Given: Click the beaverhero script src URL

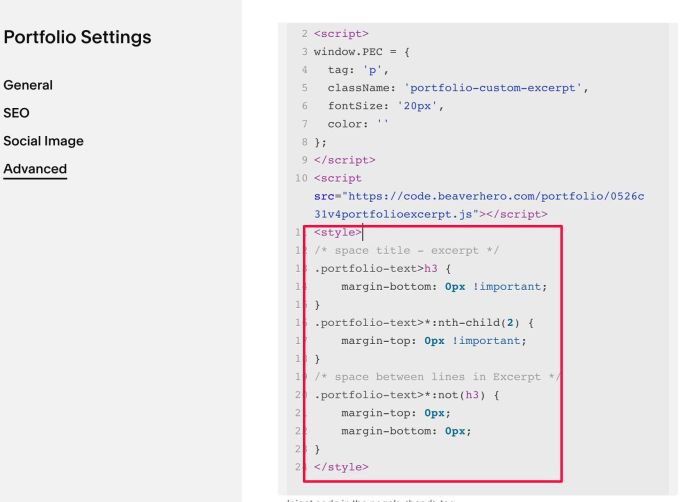Looking at the screenshot, I should (x=479, y=205).
